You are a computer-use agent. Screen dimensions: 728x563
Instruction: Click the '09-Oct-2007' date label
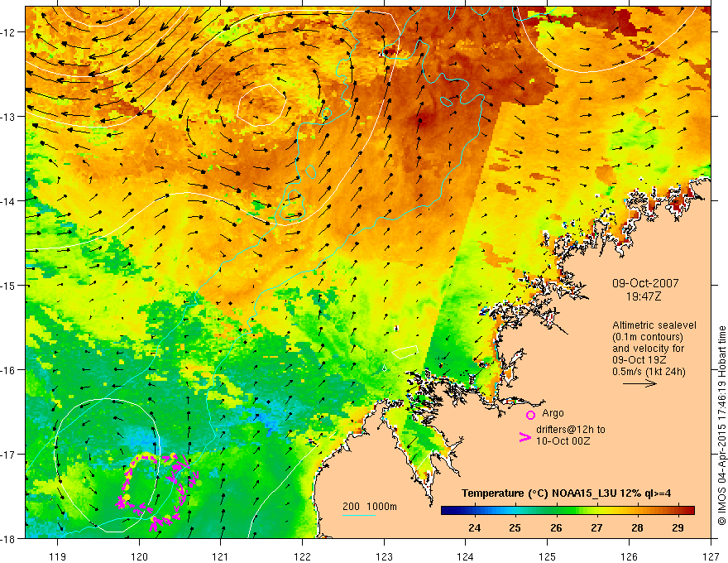(645, 283)
